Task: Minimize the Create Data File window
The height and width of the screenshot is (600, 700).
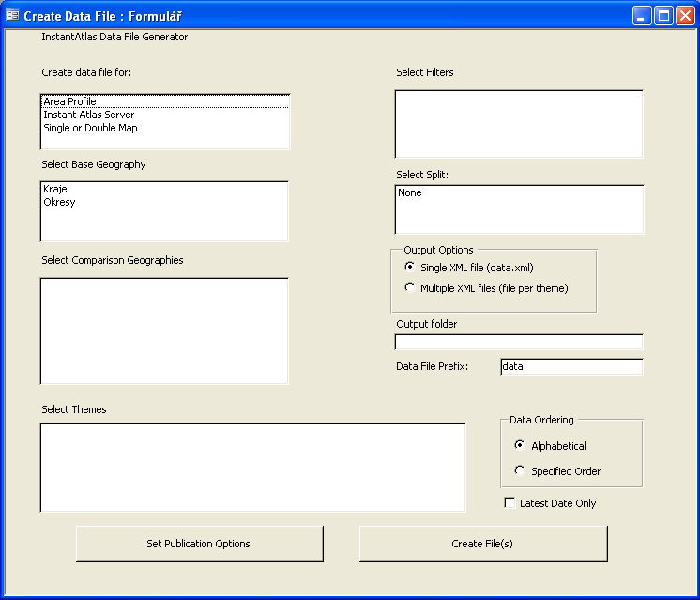Action: (x=642, y=16)
